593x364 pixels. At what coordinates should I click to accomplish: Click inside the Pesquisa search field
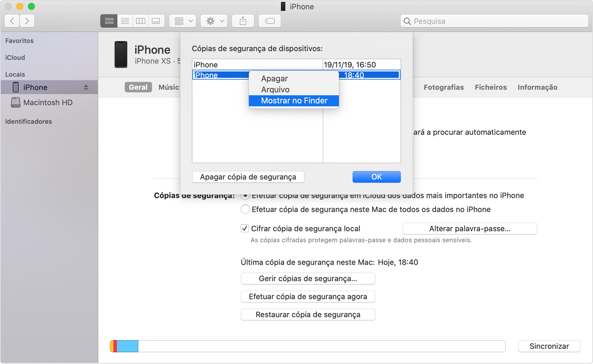(494, 21)
